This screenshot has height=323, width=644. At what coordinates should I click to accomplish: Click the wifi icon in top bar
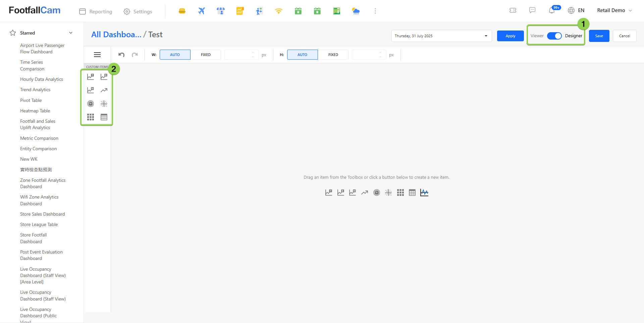(278, 11)
